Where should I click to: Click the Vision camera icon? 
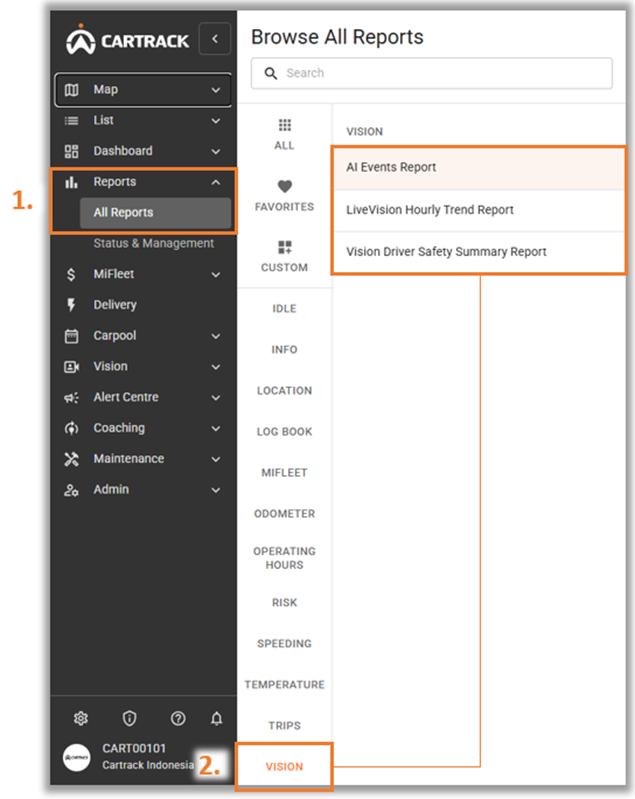pyautogui.click(x=71, y=367)
